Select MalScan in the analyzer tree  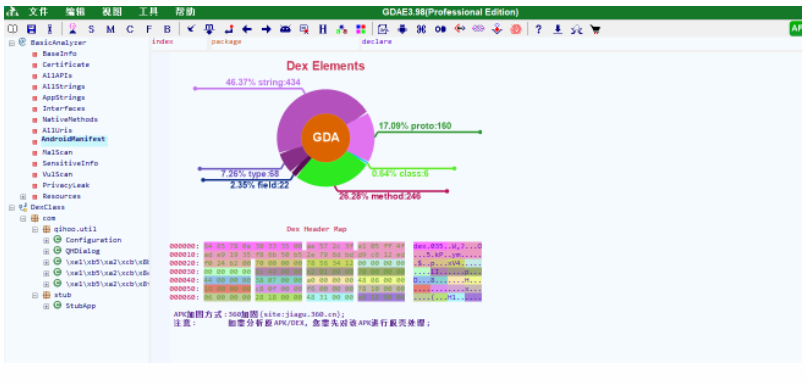click(57, 153)
